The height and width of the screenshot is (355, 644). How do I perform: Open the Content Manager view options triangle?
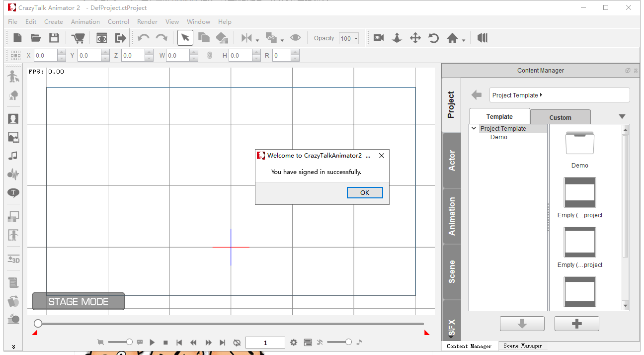pyautogui.click(x=622, y=117)
